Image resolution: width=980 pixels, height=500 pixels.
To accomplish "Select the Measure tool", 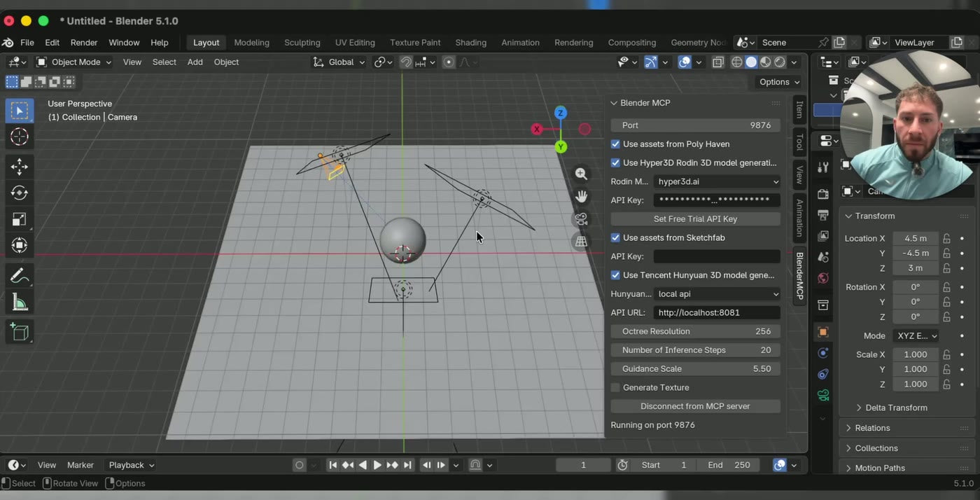I will point(20,303).
